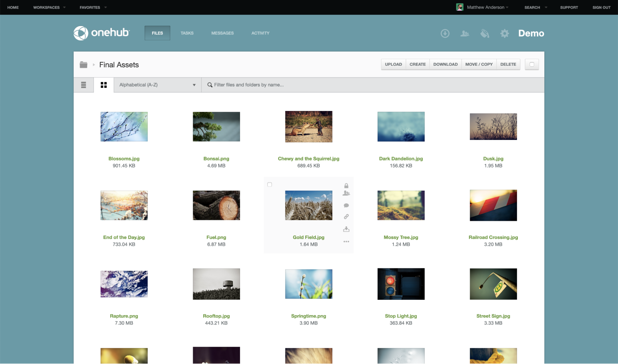Switch to list view layout
This screenshot has height=364, width=618.
[83, 85]
